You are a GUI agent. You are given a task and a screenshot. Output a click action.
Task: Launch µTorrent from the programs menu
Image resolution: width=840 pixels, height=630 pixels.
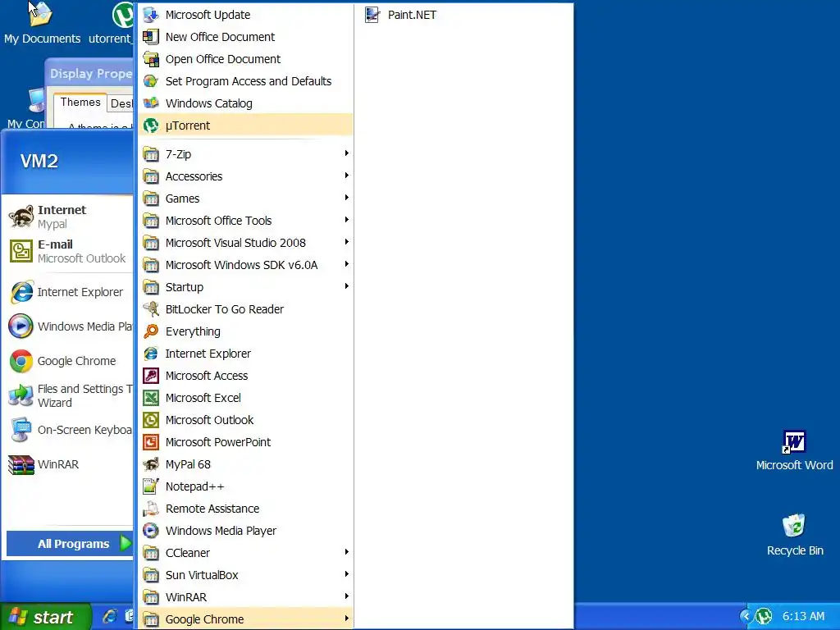[x=245, y=126]
